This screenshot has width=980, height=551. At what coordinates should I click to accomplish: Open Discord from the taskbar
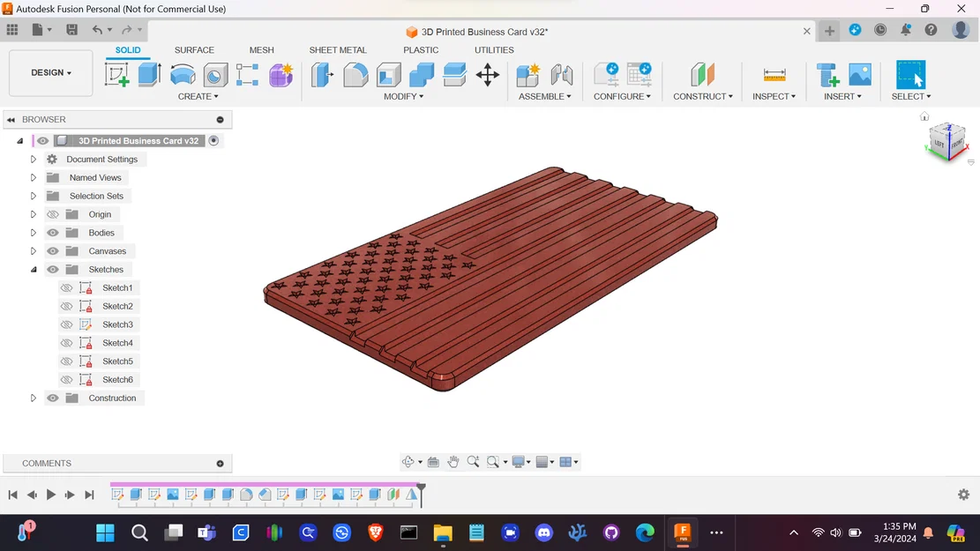pyautogui.click(x=543, y=532)
